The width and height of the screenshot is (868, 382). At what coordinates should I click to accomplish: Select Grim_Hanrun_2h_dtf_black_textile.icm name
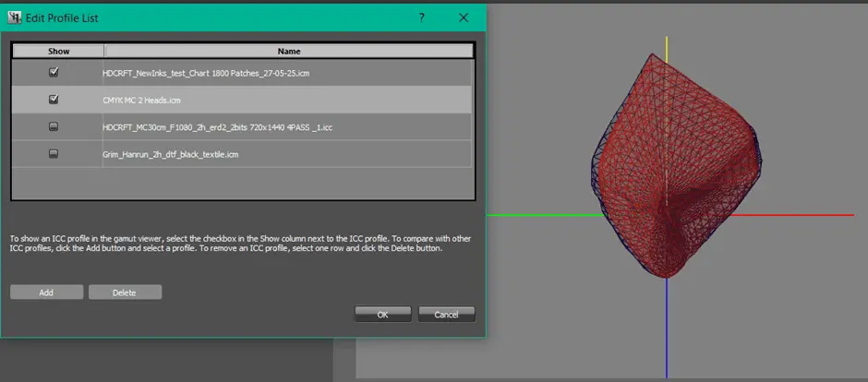tap(171, 154)
